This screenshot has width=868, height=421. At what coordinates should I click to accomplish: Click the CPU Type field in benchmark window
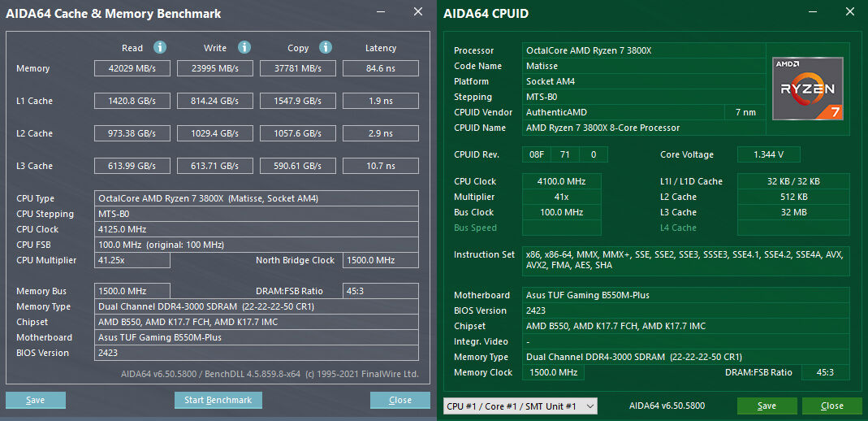(x=257, y=198)
